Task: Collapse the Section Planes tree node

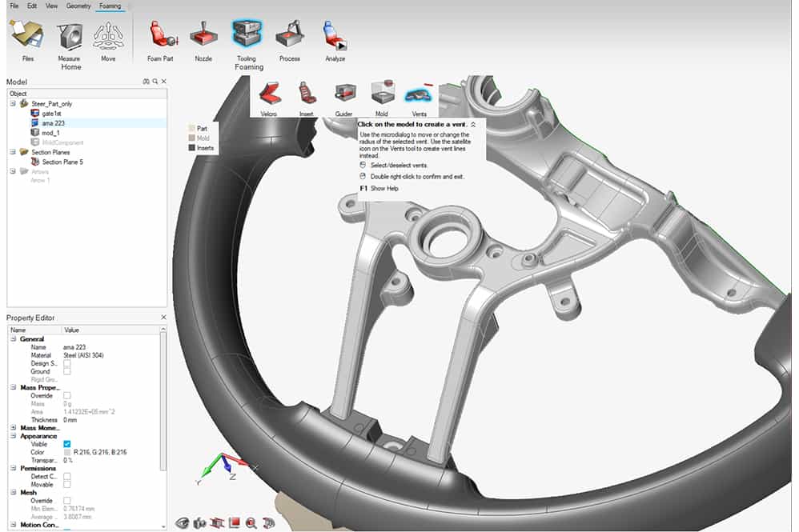Action: pos(13,152)
